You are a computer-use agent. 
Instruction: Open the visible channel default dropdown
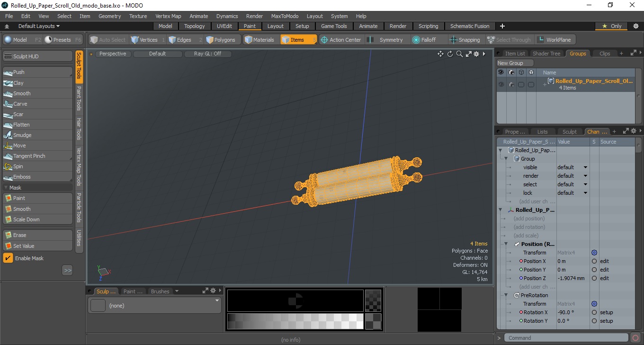pyautogui.click(x=572, y=167)
